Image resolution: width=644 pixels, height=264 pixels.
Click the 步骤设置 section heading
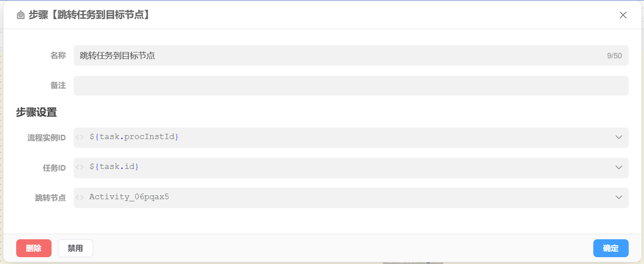[x=37, y=113]
